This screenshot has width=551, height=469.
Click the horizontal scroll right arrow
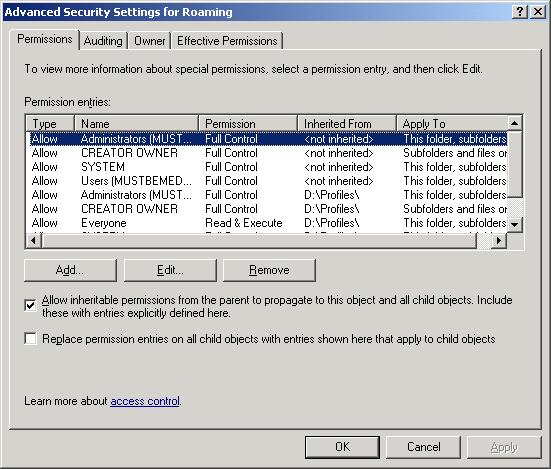click(x=498, y=241)
